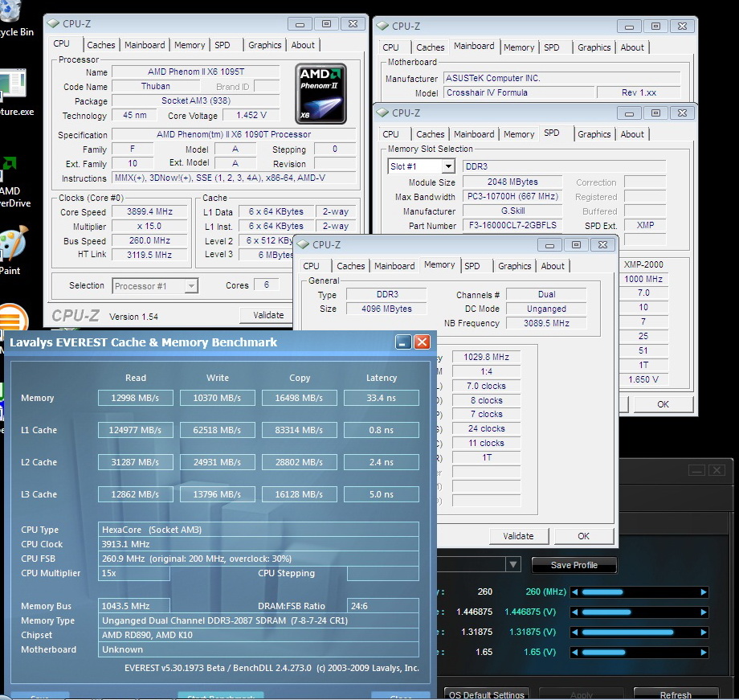Click the 260 (MHz) slider track
Image resolution: width=739 pixels, height=700 pixels.
tap(639, 592)
